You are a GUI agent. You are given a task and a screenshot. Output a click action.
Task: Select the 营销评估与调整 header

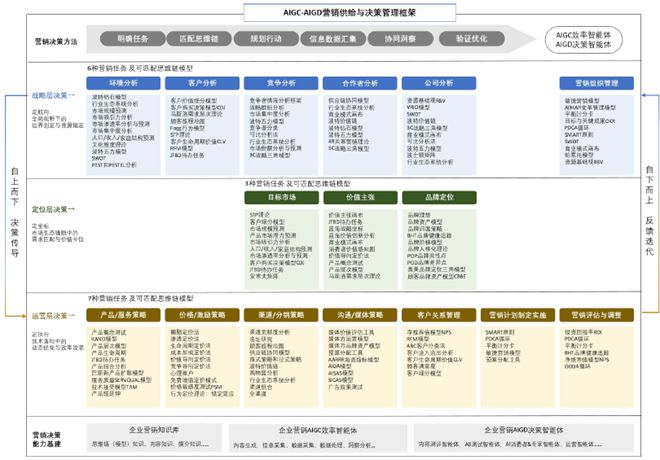[x=594, y=314]
